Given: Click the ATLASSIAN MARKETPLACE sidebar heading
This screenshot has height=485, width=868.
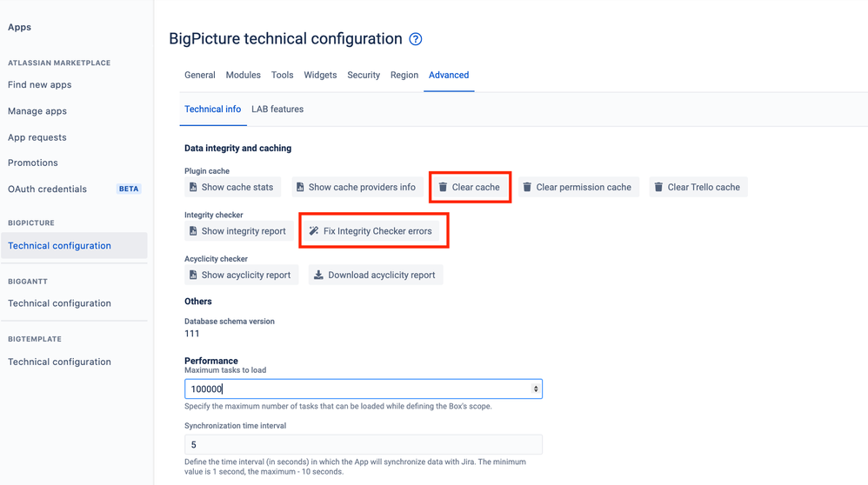Looking at the screenshot, I should (x=59, y=63).
